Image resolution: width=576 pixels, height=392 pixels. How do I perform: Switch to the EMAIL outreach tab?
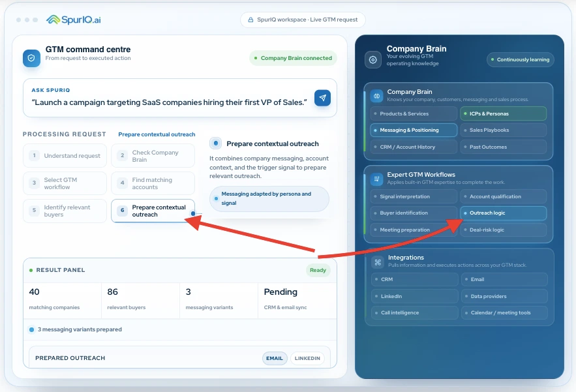pyautogui.click(x=275, y=358)
